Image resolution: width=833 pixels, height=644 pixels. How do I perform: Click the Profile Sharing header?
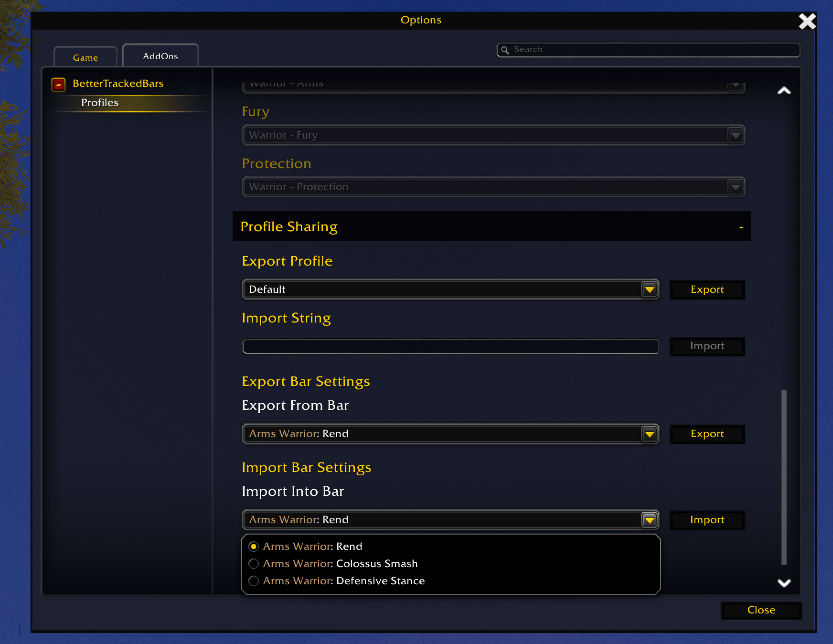[x=491, y=226]
